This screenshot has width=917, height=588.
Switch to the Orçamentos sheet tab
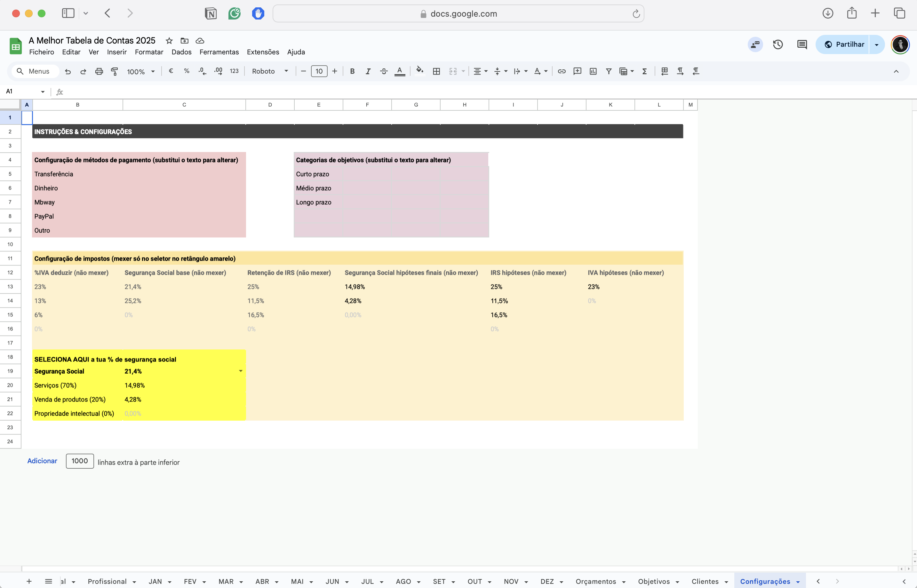[595, 581]
